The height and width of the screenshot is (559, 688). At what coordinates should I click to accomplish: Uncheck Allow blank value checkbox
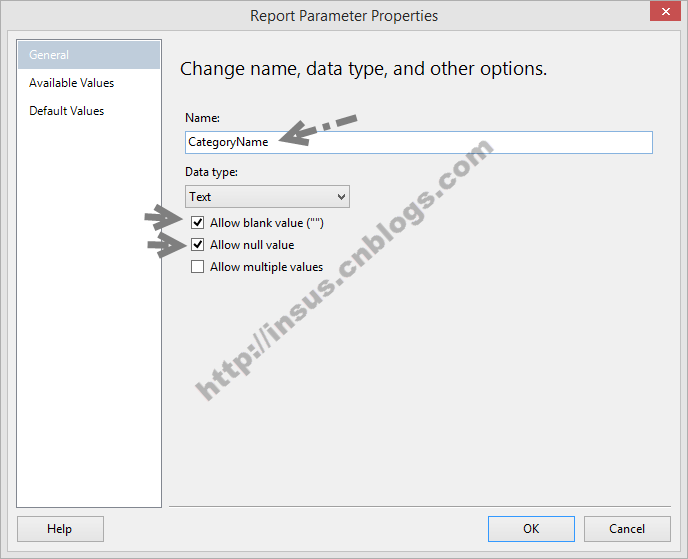coord(197,223)
